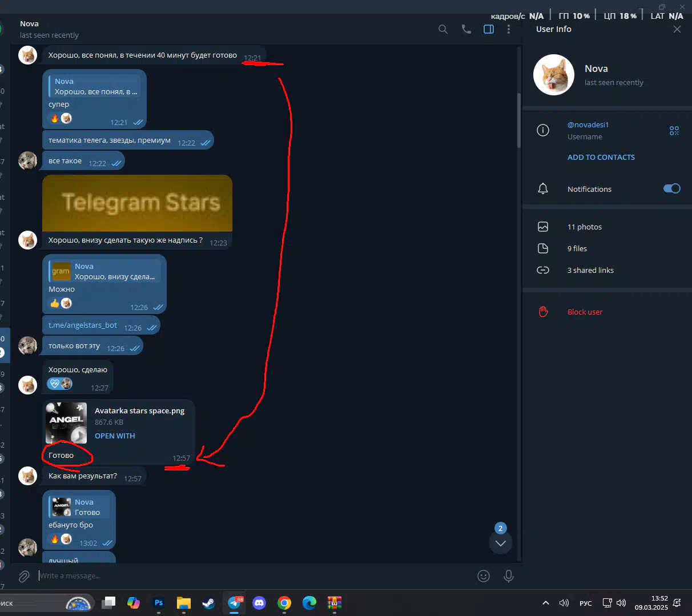Click the message 'все такое'
Viewport: 692px width, 616px height.
(83, 161)
